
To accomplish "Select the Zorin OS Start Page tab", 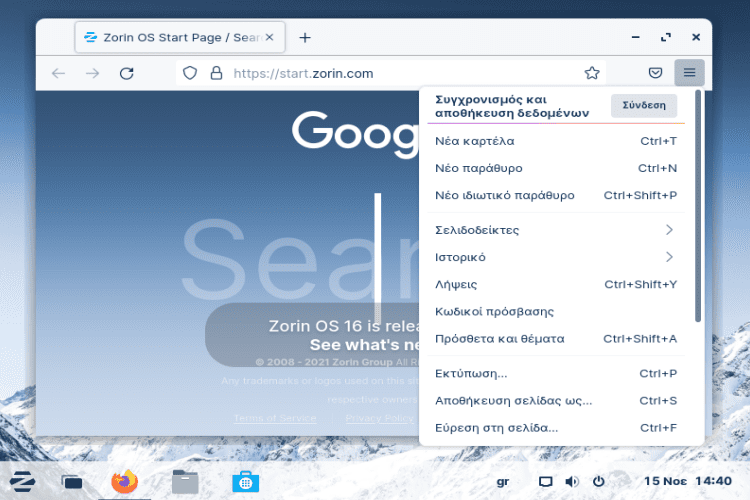I will coord(180,37).
